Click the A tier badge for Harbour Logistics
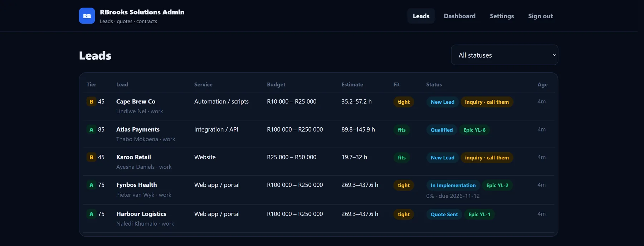Screen dimensions: 644x246 pos(91,214)
